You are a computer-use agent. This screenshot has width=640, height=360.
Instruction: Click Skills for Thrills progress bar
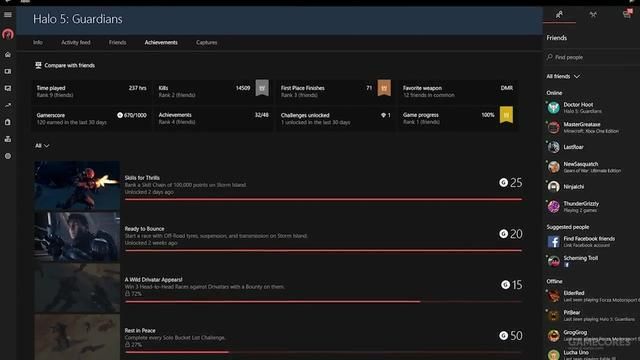(x=323, y=199)
